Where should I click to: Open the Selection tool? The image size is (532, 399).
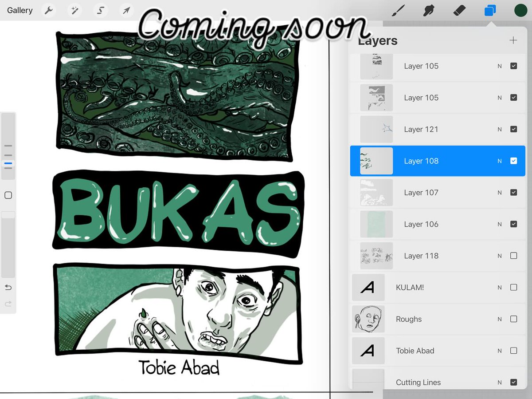100,10
